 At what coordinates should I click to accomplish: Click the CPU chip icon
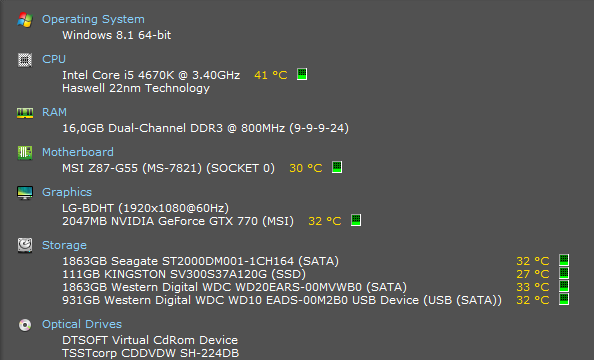click(25, 60)
